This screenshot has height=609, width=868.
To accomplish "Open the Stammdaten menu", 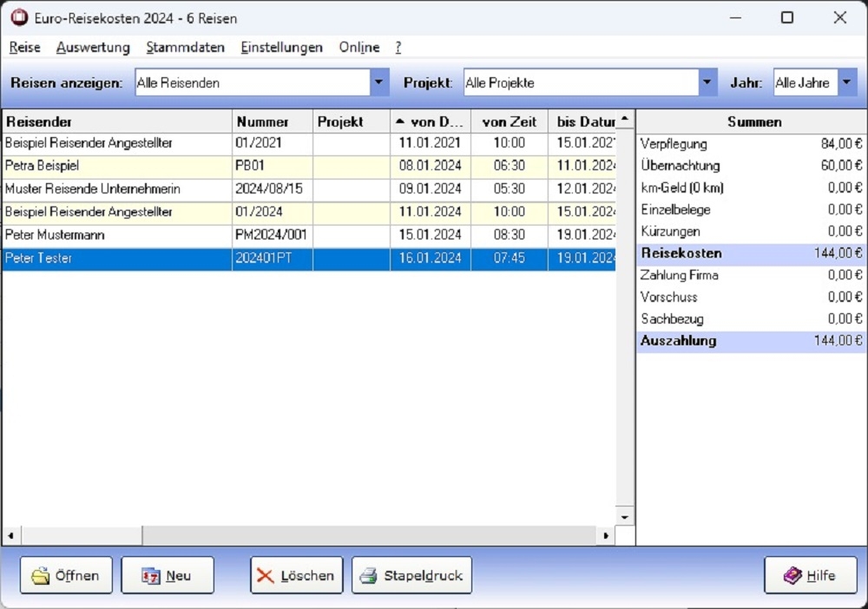I will [186, 48].
